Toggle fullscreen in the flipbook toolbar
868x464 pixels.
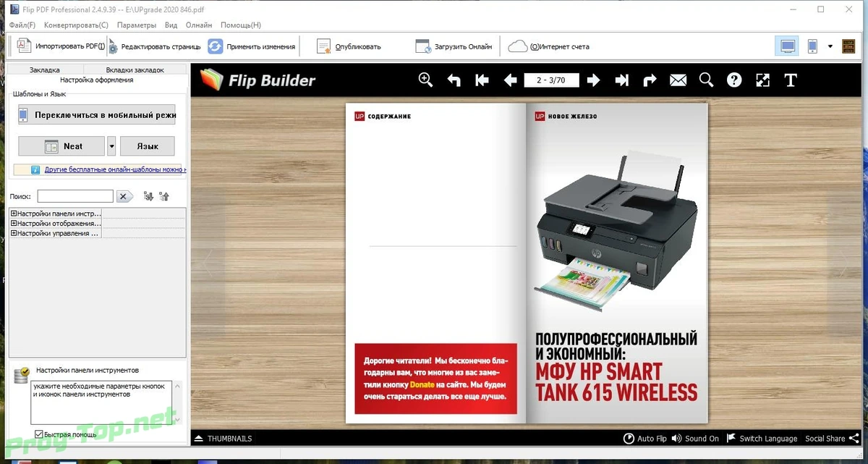point(762,80)
